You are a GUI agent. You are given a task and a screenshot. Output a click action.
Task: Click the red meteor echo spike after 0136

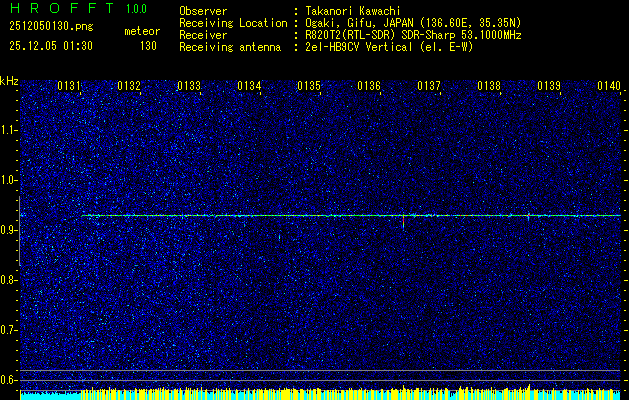click(x=403, y=221)
